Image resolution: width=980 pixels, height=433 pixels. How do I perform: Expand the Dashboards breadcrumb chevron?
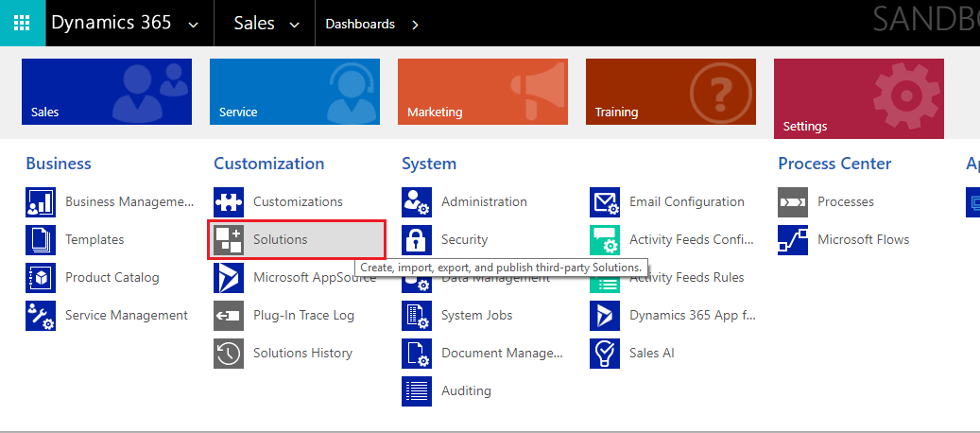(415, 25)
